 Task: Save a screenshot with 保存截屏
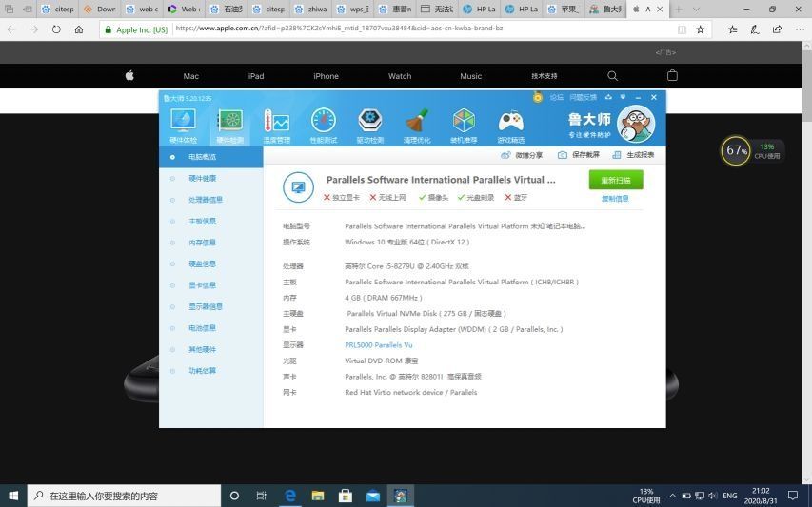coord(579,155)
